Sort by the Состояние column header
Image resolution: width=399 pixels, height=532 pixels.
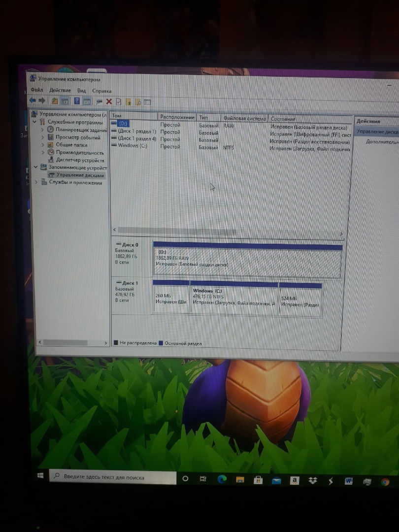point(310,119)
